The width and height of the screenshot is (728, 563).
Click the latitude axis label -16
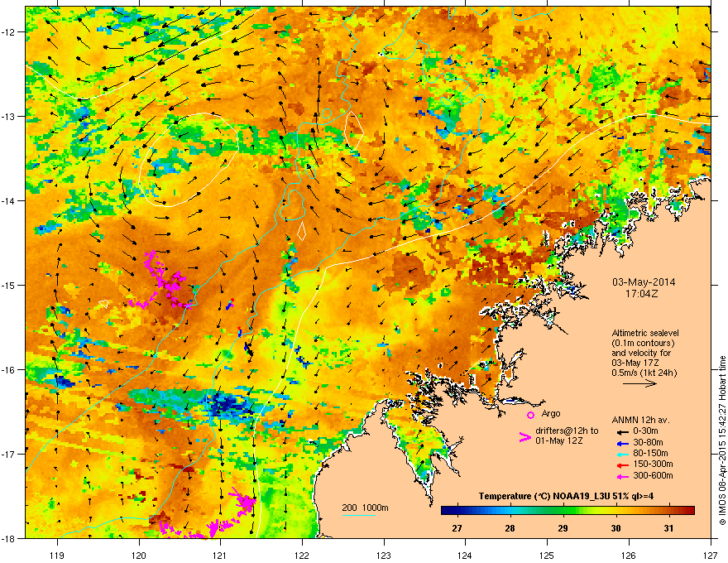tap(8, 369)
